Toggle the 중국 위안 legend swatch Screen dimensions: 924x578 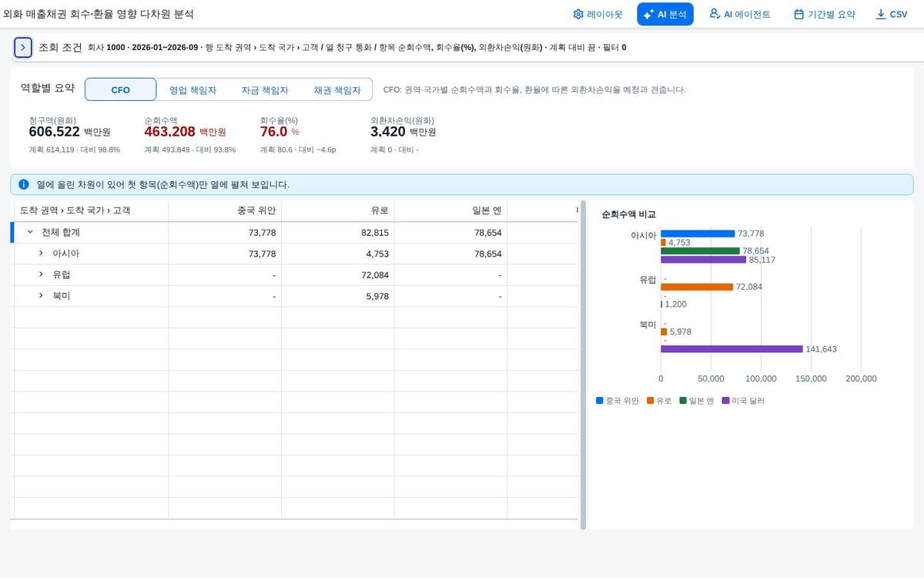point(600,401)
